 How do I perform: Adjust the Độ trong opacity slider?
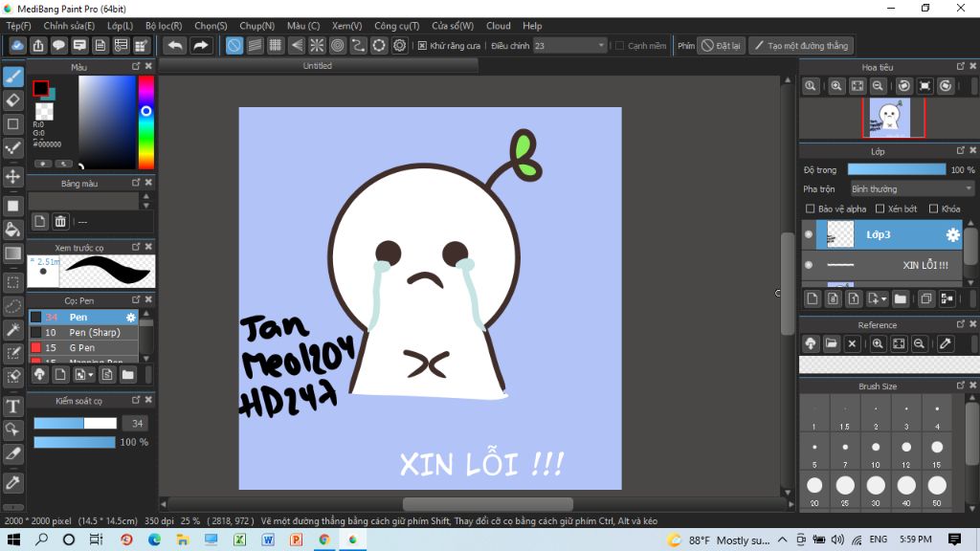tap(896, 170)
